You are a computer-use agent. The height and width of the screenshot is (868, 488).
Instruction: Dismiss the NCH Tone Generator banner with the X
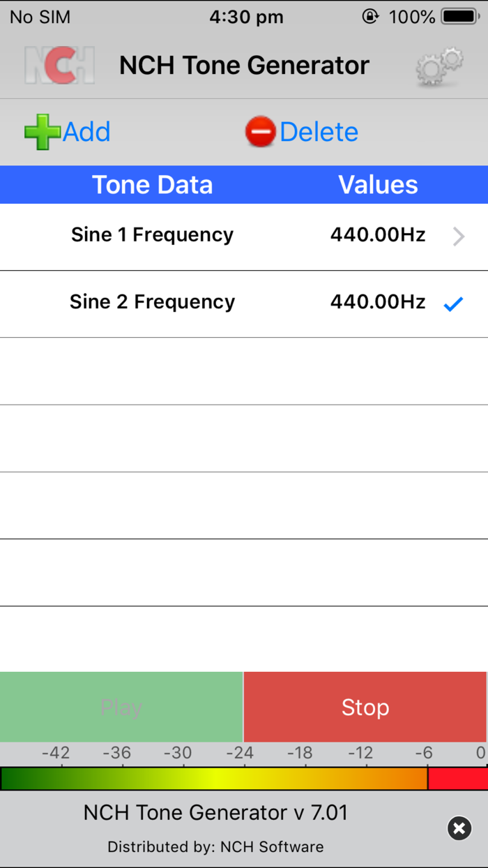(459, 828)
